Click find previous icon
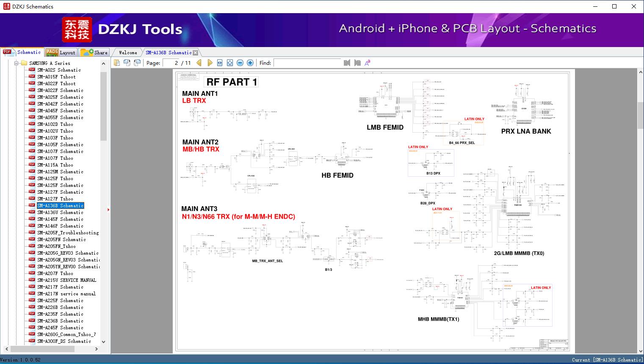This screenshot has width=644, height=364. point(347,63)
